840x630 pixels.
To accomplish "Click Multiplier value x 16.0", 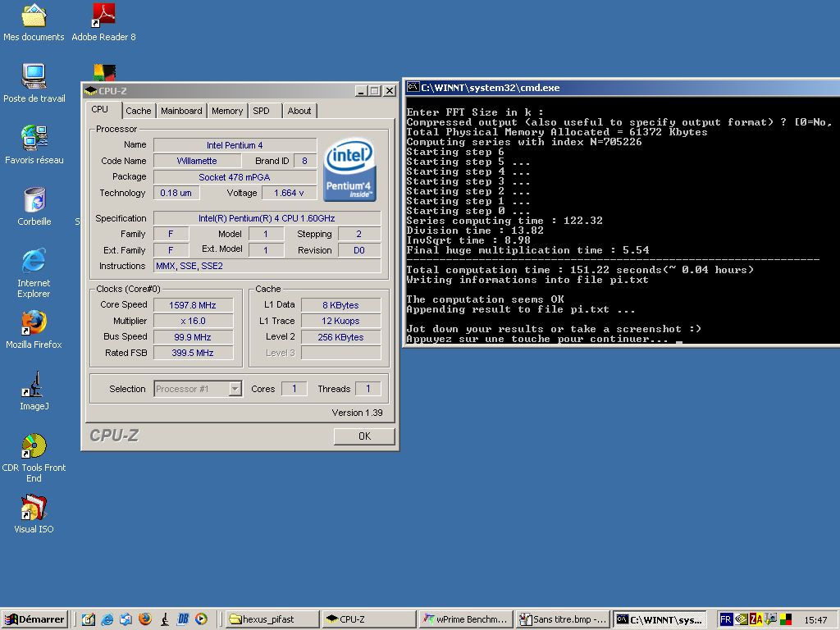I will [x=193, y=321].
